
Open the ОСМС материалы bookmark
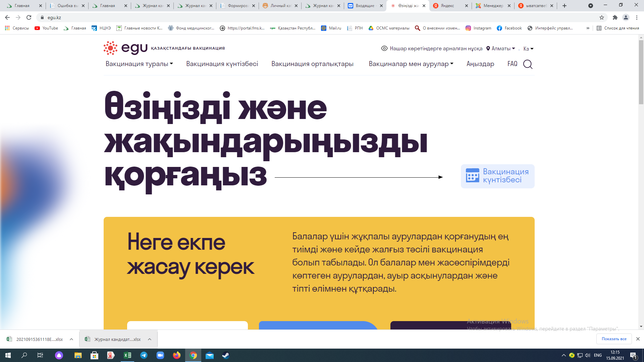pyautogui.click(x=389, y=28)
